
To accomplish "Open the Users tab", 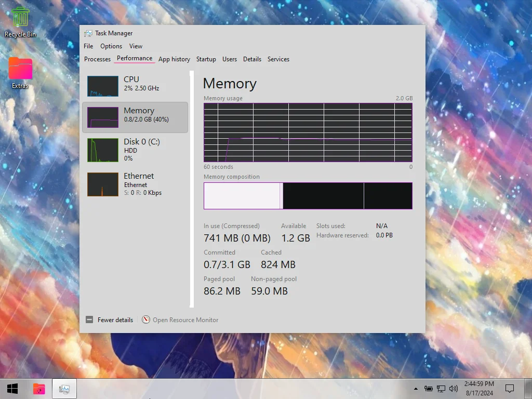I will [x=229, y=59].
